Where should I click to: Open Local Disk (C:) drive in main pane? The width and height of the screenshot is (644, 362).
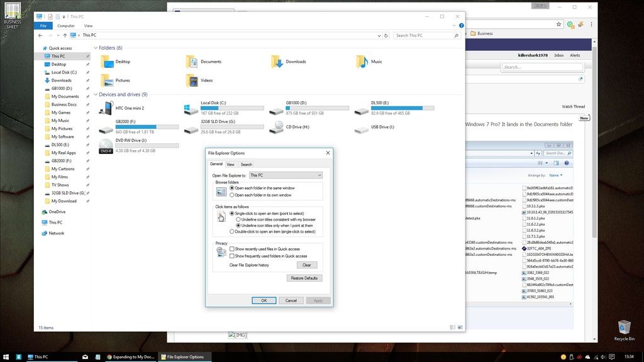(224, 108)
